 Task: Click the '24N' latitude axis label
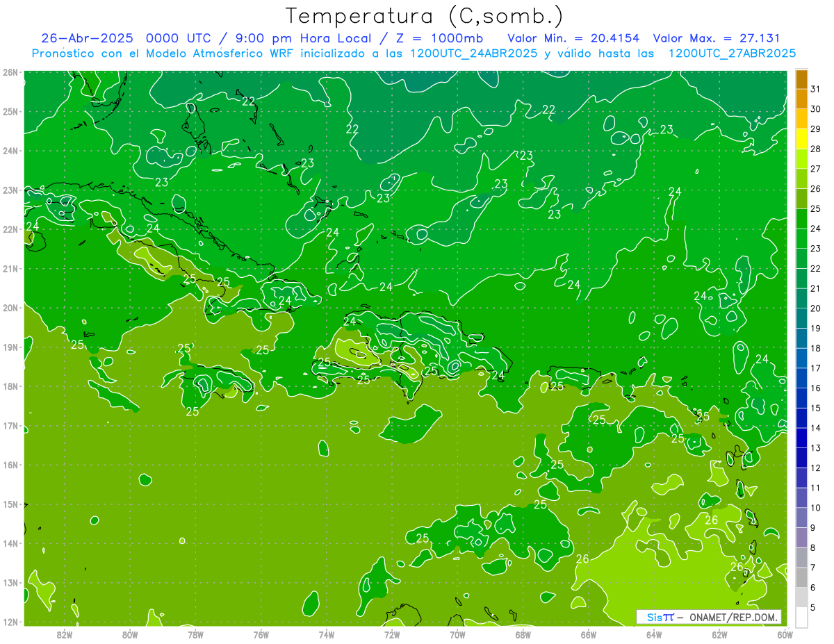pos(10,151)
